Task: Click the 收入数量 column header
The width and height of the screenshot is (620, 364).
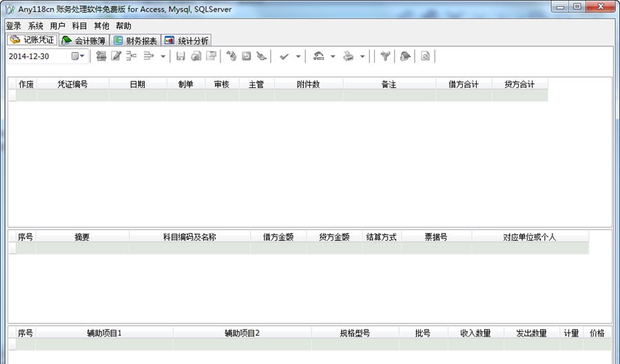Action: click(475, 333)
